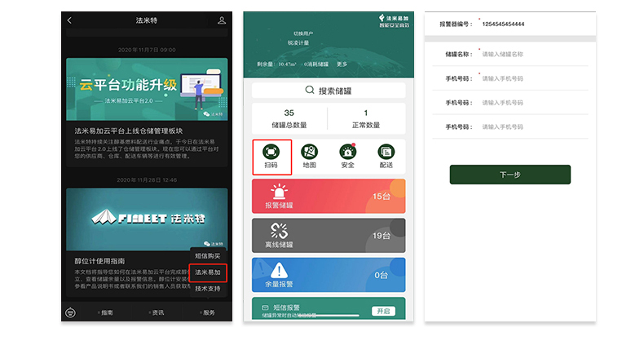
Task: Click the 下一步 next-step button
Action: [x=510, y=175]
